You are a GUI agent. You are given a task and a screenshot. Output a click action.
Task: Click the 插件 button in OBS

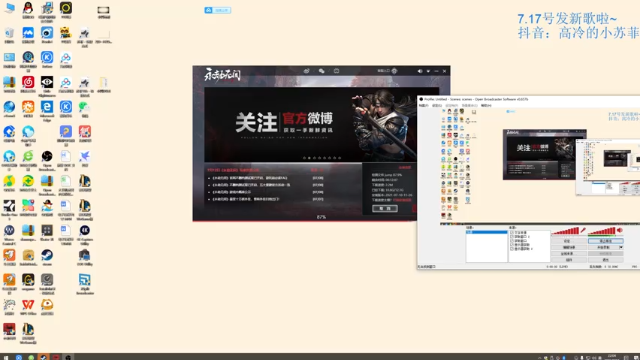pos(568,260)
